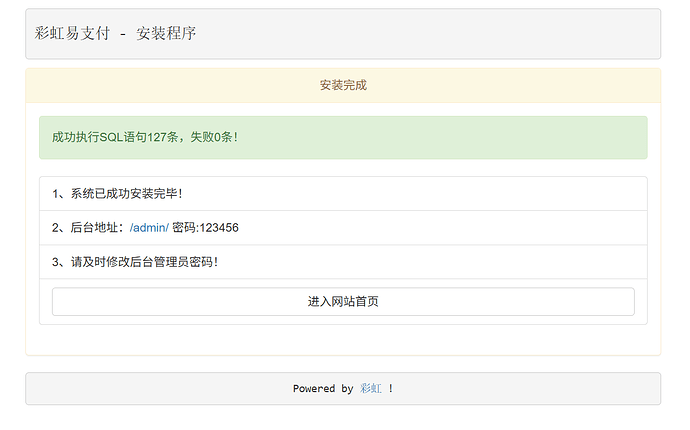Click the number 3、 in the third row
This screenshot has width=690, height=430.
(59, 262)
